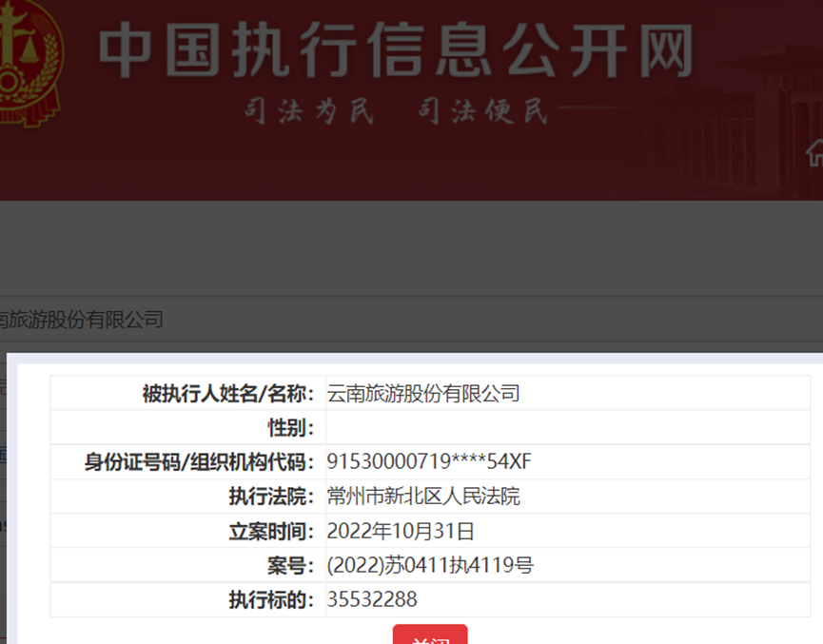The image size is (823, 644).
Task: Select the executed party name 云南旅游股份有限公司 in table
Action: click(x=423, y=393)
